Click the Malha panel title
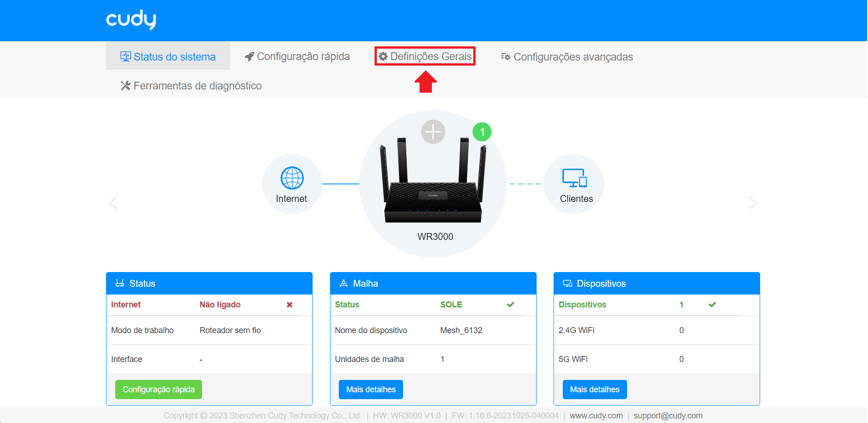 (365, 284)
